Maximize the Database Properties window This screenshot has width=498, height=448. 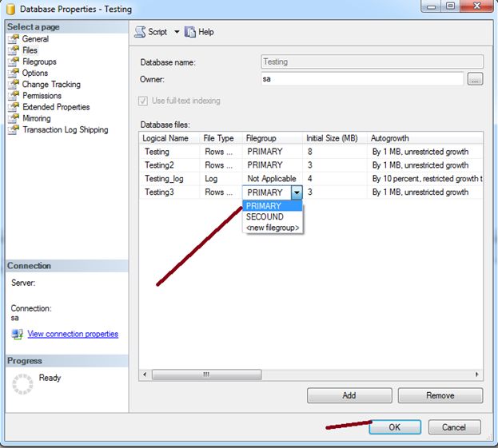450,6
